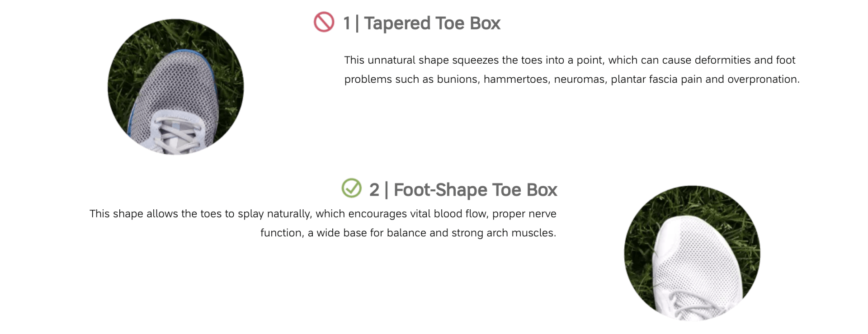868x334 pixels.
Task: Select the gray tapered shoe photo
Action: coord(176,87)
